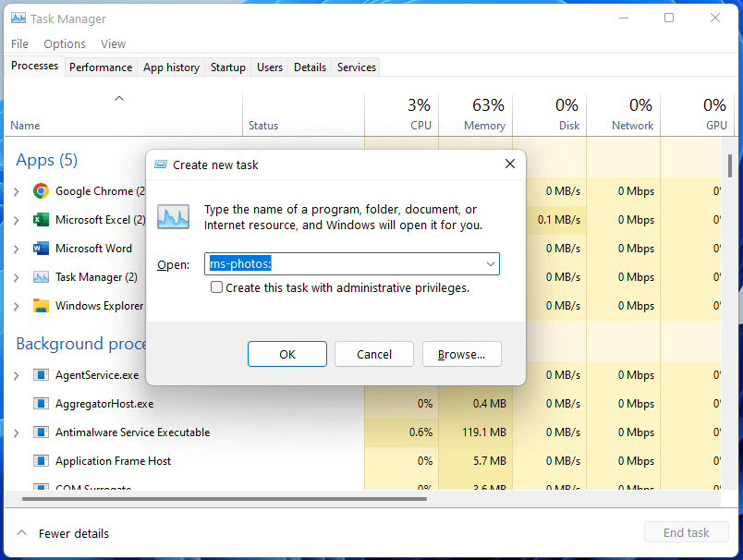
Task: Switch to the Performance tab
Action: click(101, 67)
